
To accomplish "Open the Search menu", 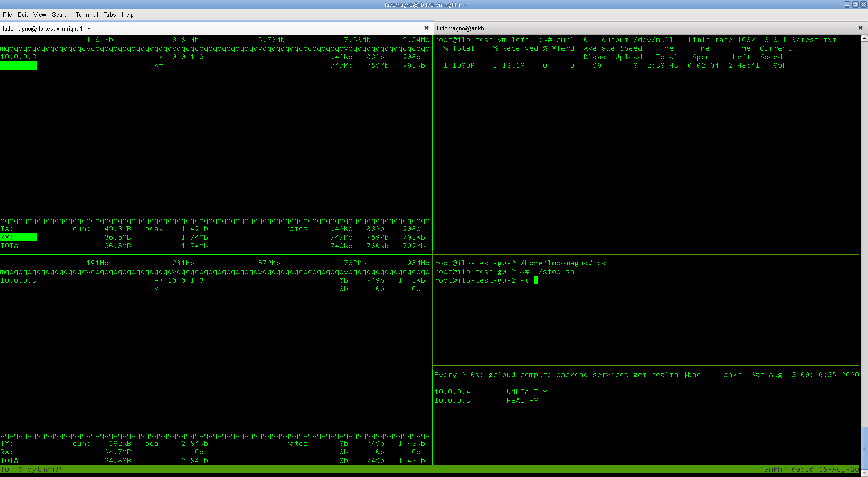I will point(61,14).
